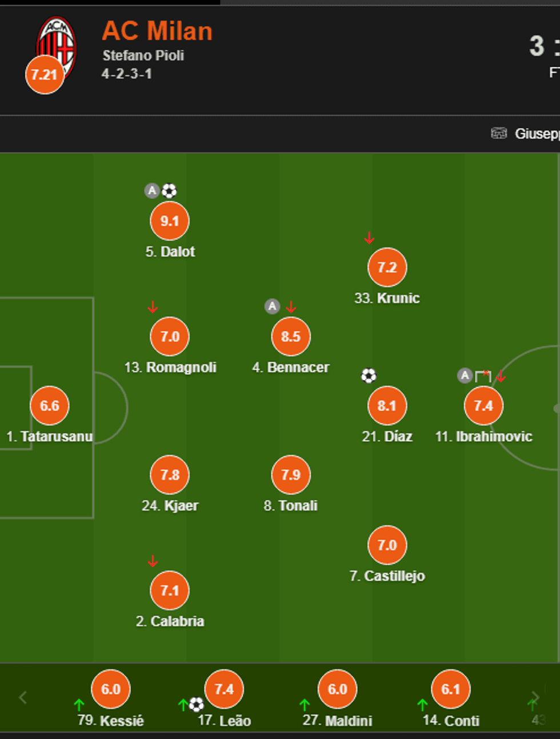Image resolution: width=560 pixels, height=739 pixels.
Task: Select Ibrahimovic's 7.4 rating circle
Action: (483, 406)
